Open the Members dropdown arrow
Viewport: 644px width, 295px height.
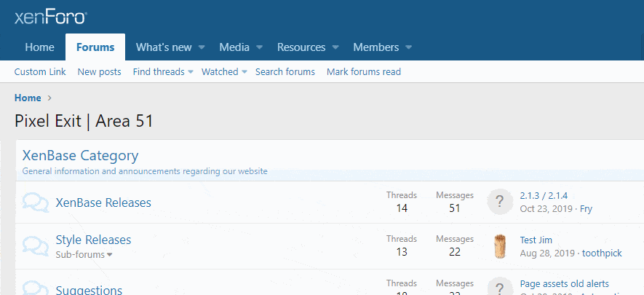(x=409, y=47)
